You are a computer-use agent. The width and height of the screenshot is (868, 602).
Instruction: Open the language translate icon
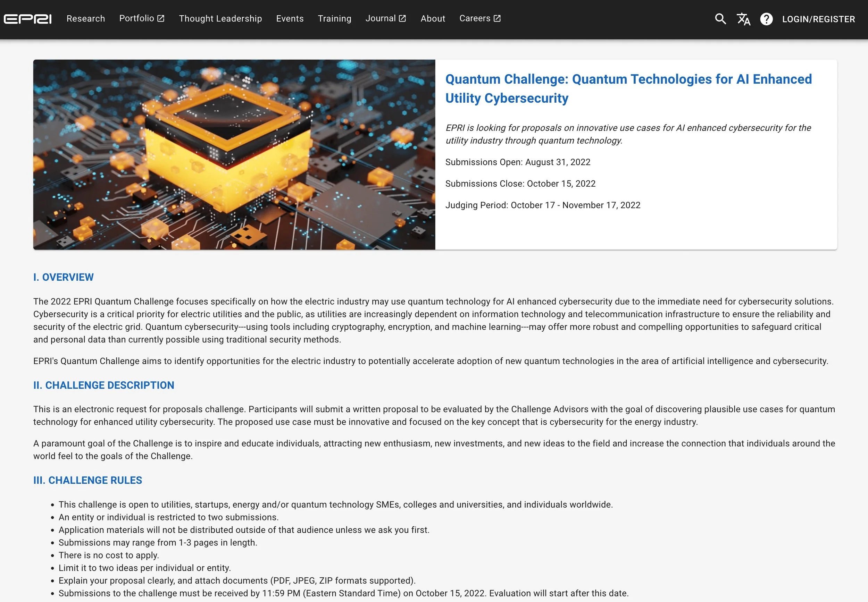pos(743,19)
